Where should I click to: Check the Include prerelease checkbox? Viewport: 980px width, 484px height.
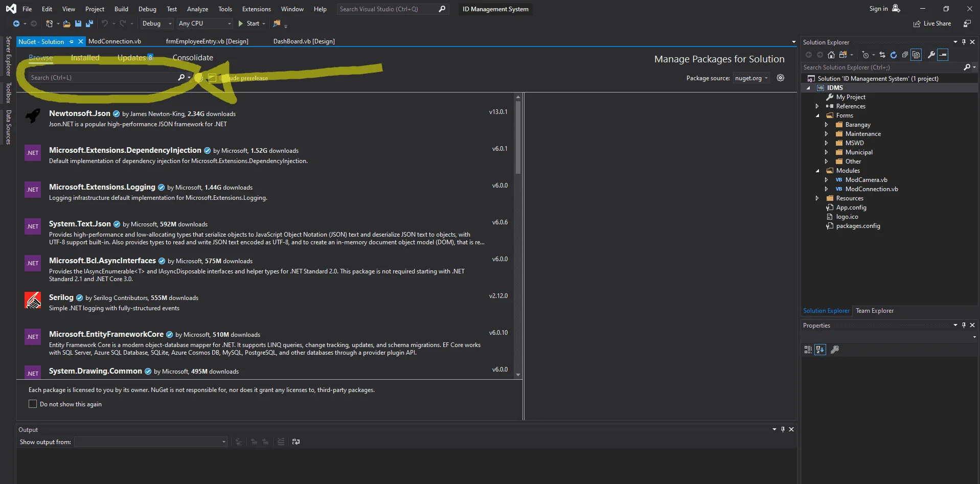(x=212, y=78)
